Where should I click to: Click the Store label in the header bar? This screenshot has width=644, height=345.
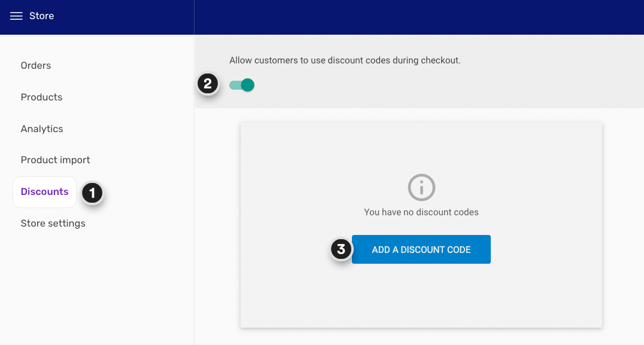41,16
